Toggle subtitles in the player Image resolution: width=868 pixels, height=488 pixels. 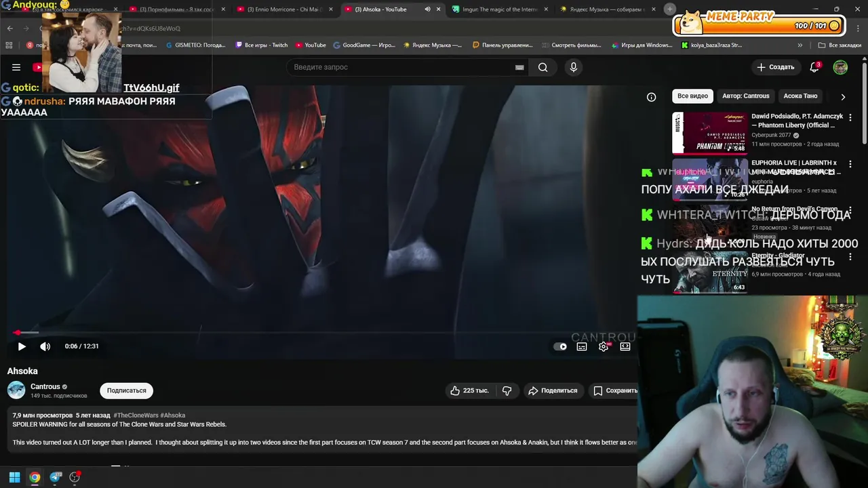tap(582, 346)
